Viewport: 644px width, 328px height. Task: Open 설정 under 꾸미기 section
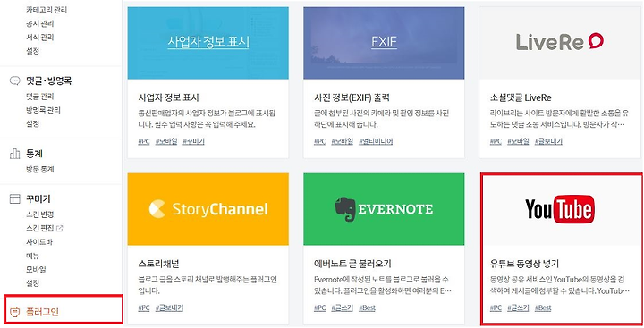[32, 283]
